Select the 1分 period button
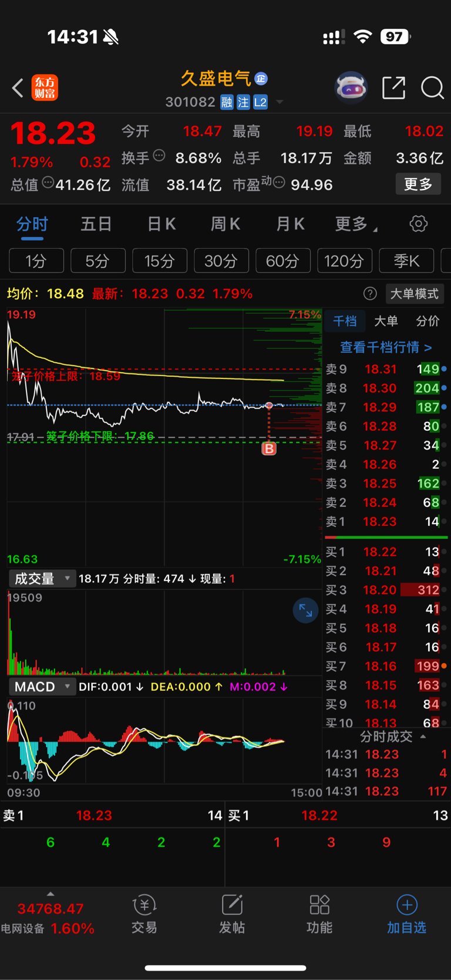 pyautogui.click(x=36, y=261)
